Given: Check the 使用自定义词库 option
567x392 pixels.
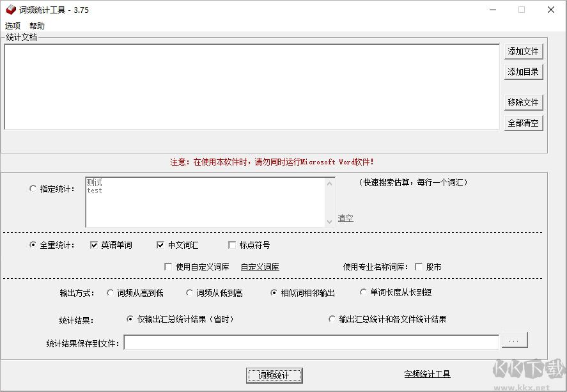Looking at the screenshot, I should click(167, 267).
